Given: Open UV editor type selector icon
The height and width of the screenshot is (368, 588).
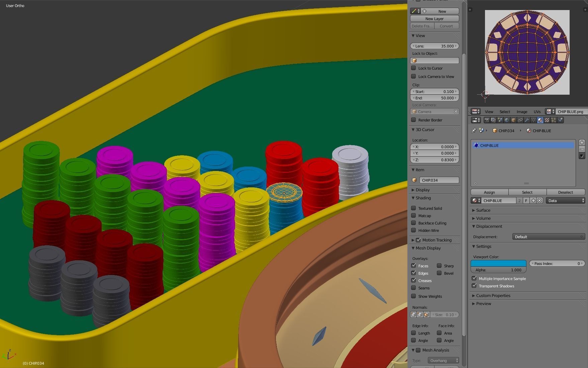Looking at the screenshot, I should pyautogui.click(x=476, y=112).
